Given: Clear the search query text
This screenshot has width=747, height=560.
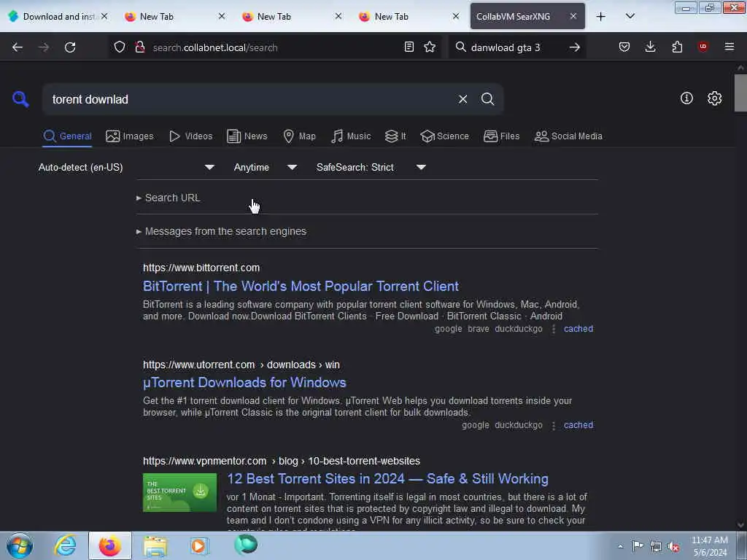Looking at the screenshot, I should [x=462, y=99].
